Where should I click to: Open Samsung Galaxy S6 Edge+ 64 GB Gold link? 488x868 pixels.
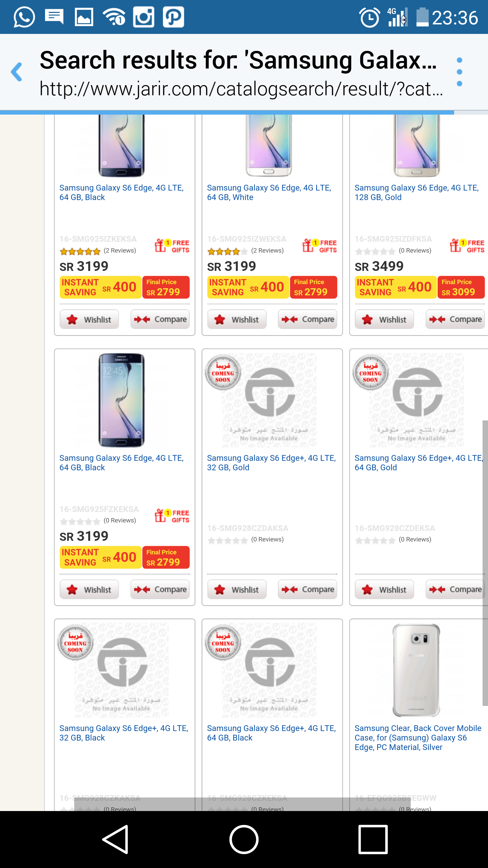[x=418, y=462]
